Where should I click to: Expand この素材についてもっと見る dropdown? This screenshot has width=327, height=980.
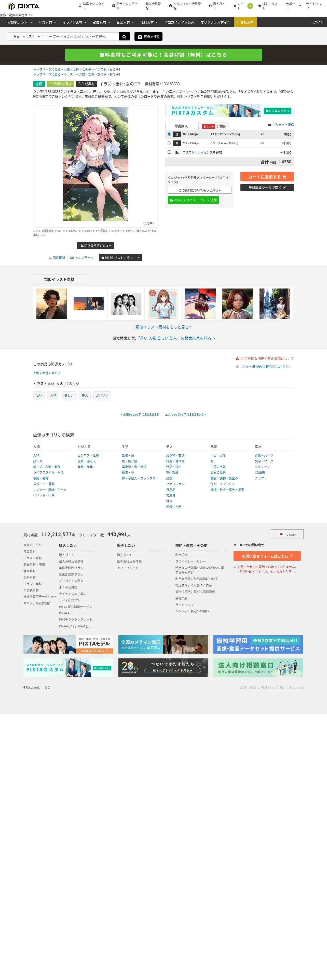point(199,190)
